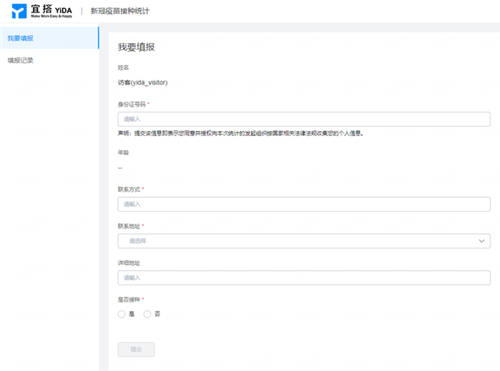Image resolution: width=500 pixels, height=371 pixels.
Task: Focus the 联系方式 input field
Action: click(x=304, y=204)
